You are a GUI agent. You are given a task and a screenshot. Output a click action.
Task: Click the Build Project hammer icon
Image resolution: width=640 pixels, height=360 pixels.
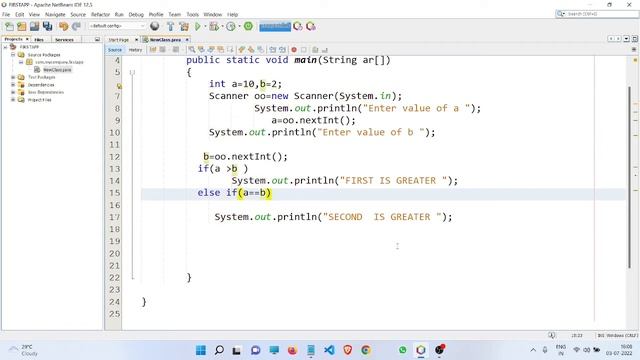coord(171,27)
